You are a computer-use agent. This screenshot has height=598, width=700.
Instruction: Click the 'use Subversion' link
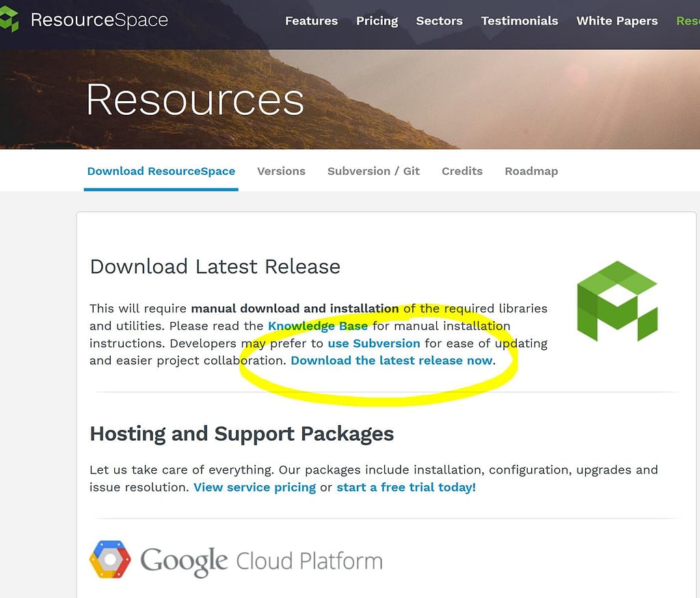click(x=374, y=343)
